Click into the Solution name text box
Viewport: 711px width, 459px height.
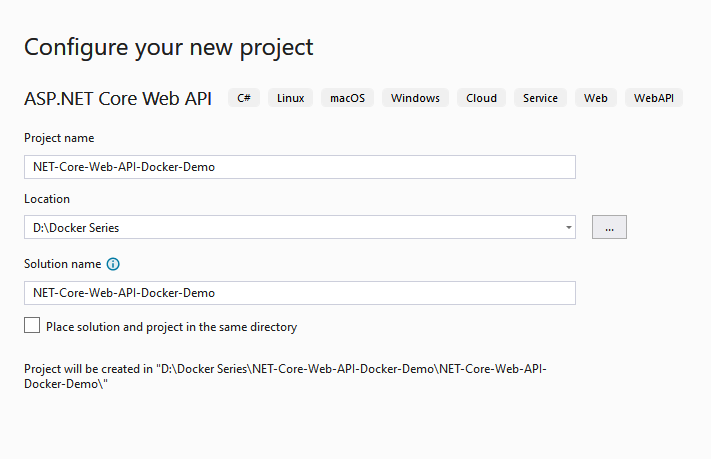300,293
